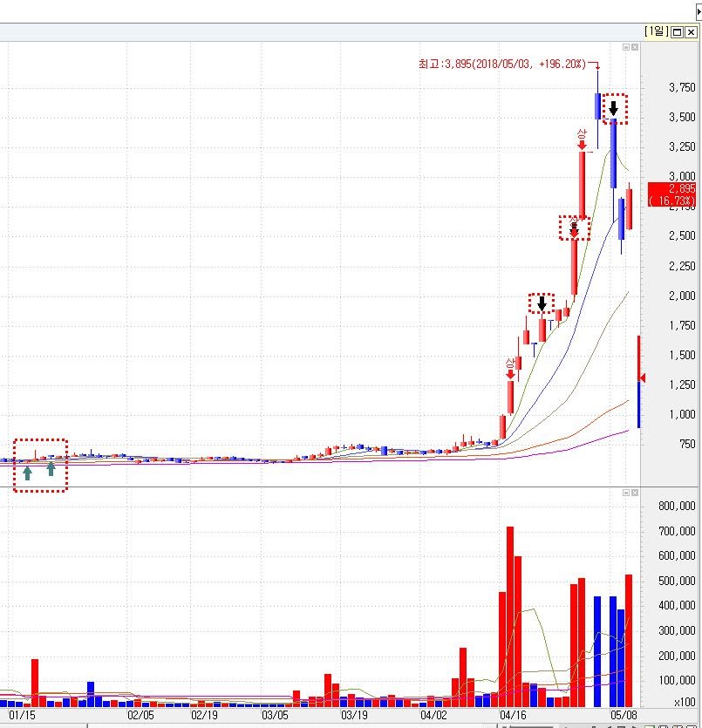The width and height of the screenshot is (702, 728).
Task: Click the 1,750 price axis label
Action: point(682,325)
